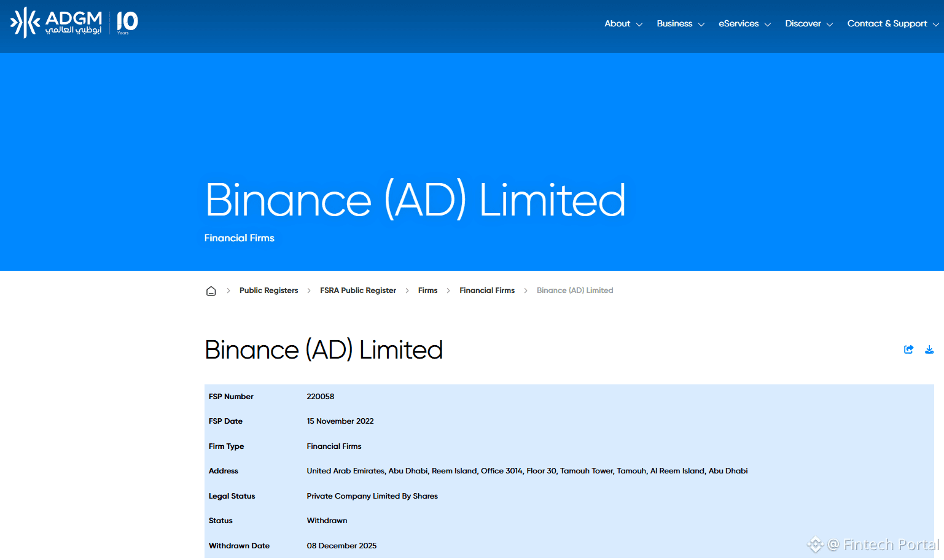Open the Financial Firms breadcrumb link
Screen dimensions: 944x560
pos(487,290)
